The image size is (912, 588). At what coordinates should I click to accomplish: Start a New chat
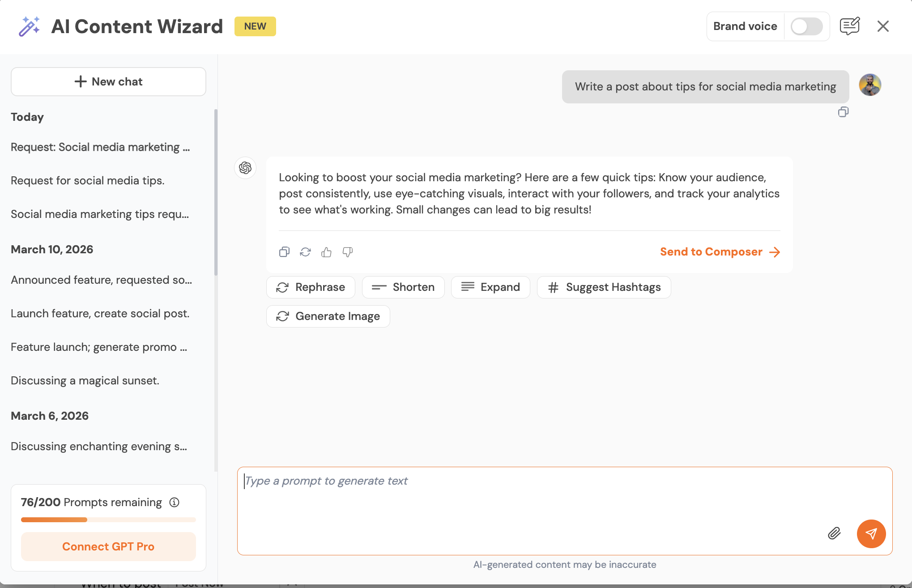click(108, 81)
